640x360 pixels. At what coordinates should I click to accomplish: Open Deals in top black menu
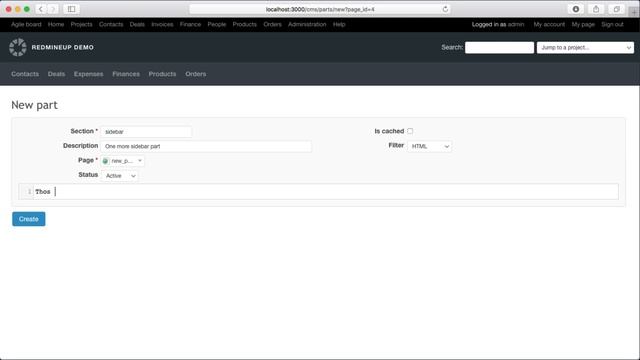click(137, 24)
